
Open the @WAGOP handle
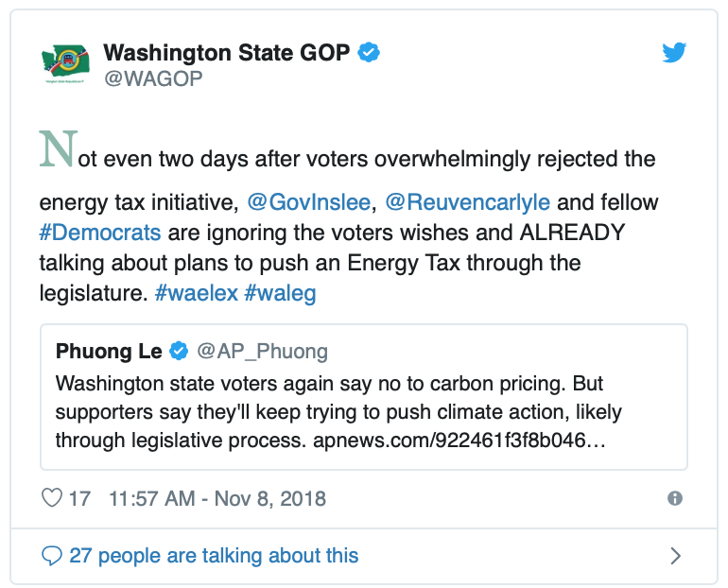click(154, 78)
